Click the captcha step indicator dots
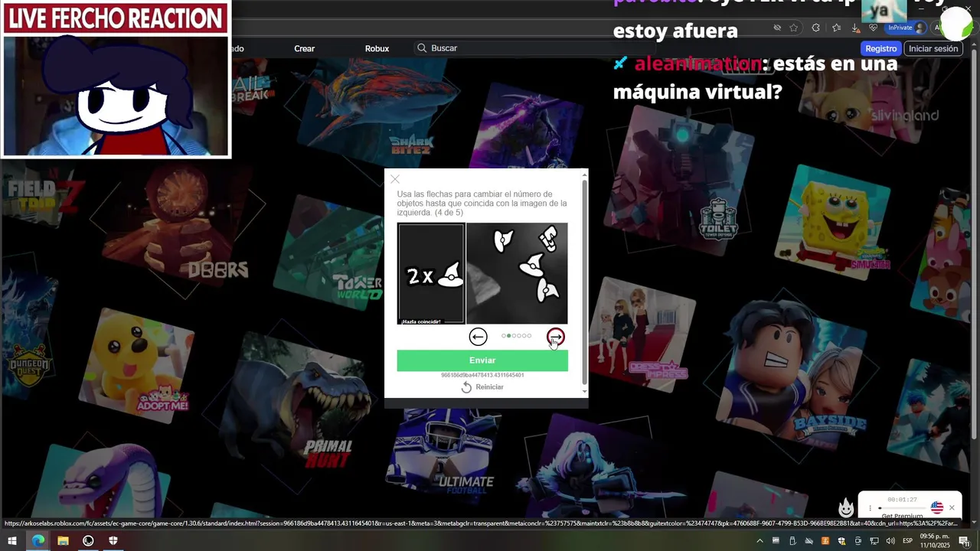 [x=517, y=336]
